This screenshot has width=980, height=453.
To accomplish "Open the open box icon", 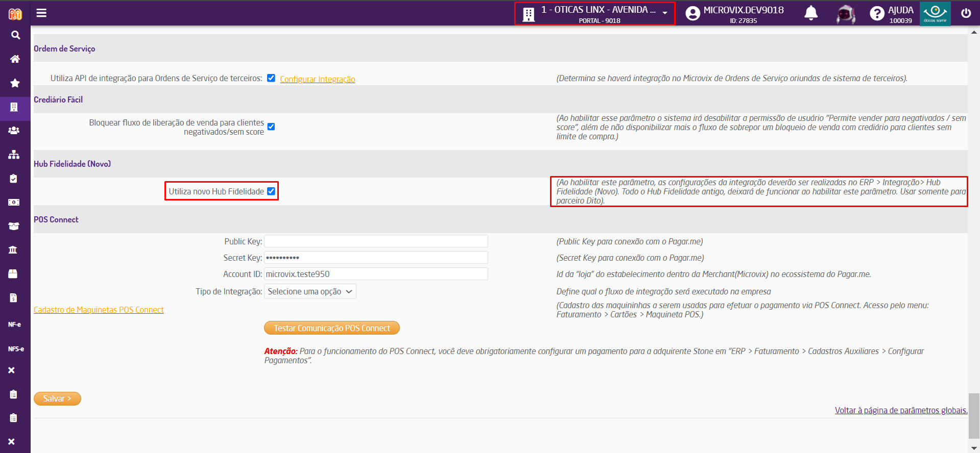I will pos(14,225).
